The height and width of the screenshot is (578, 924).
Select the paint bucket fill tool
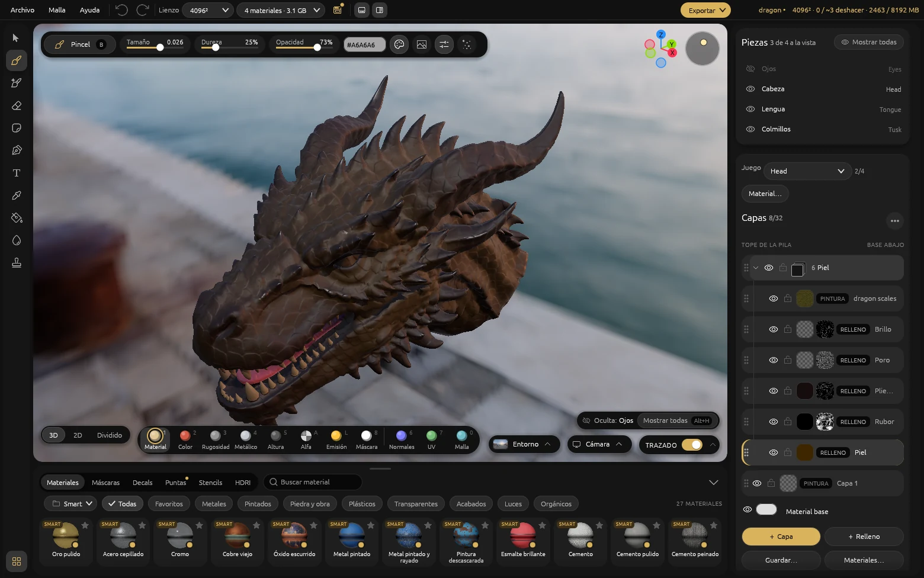[16, 218]
